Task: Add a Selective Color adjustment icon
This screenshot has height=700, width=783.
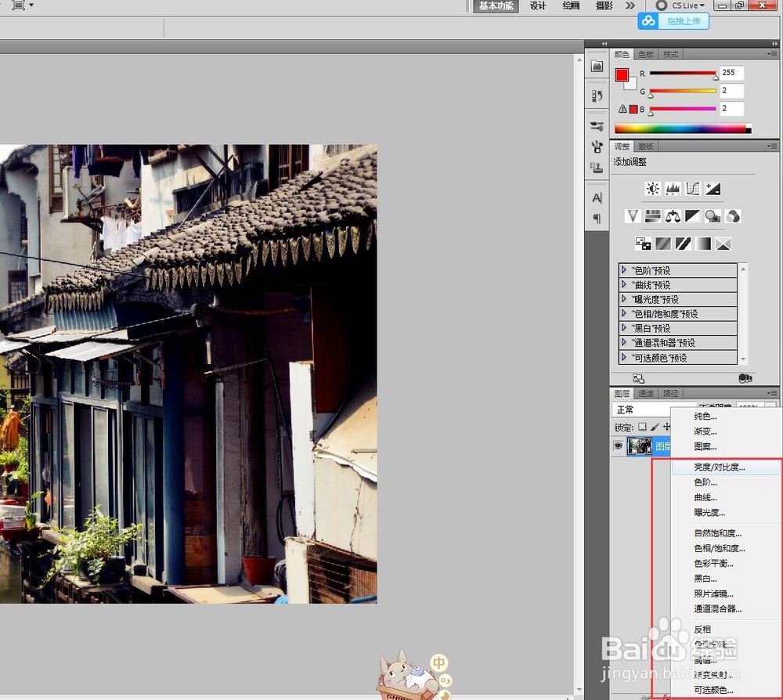Action: (723, 244)
